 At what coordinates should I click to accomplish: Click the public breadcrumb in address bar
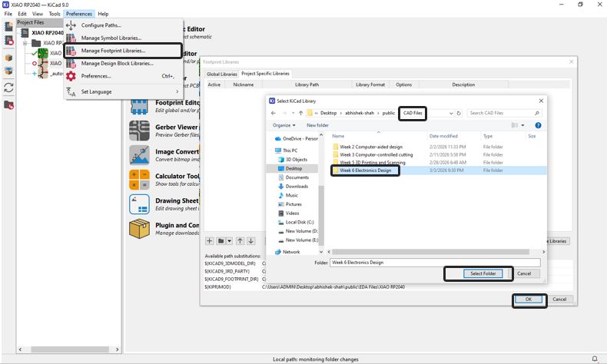388,113
